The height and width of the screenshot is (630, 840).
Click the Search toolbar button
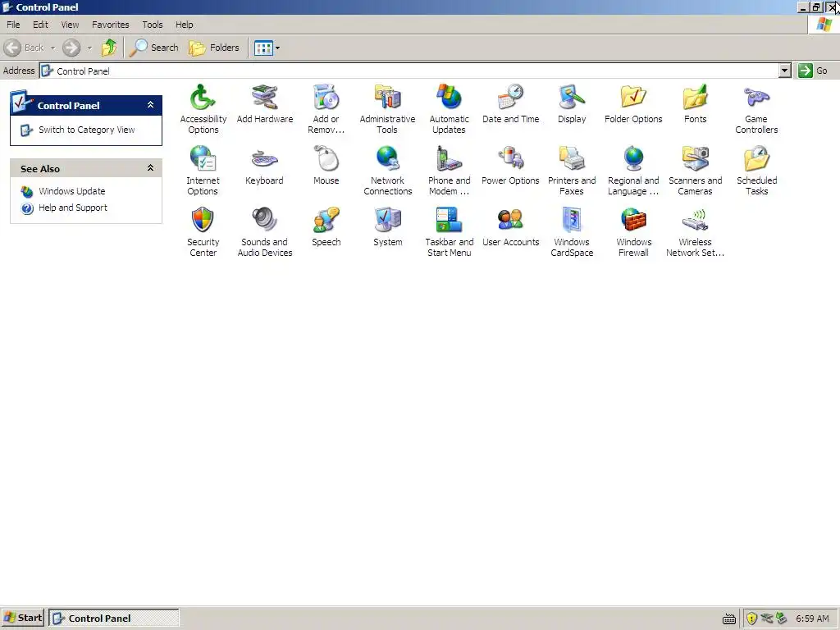point(154,48)
